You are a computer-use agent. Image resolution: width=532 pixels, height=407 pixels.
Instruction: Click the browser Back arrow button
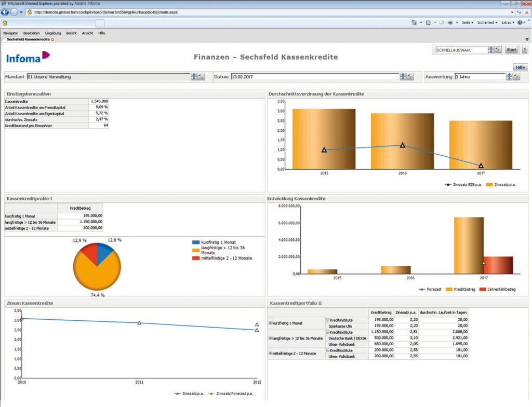pos(13,12)
